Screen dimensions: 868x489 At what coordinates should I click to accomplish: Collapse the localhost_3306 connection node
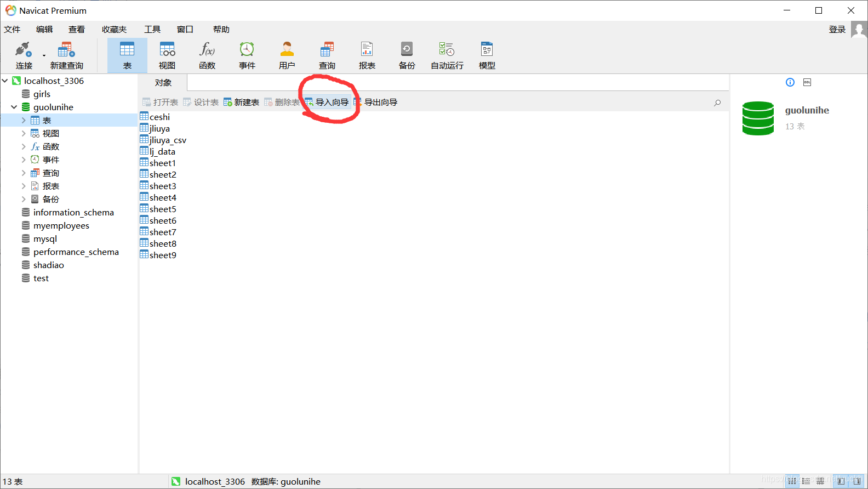[x=5, y=81]
